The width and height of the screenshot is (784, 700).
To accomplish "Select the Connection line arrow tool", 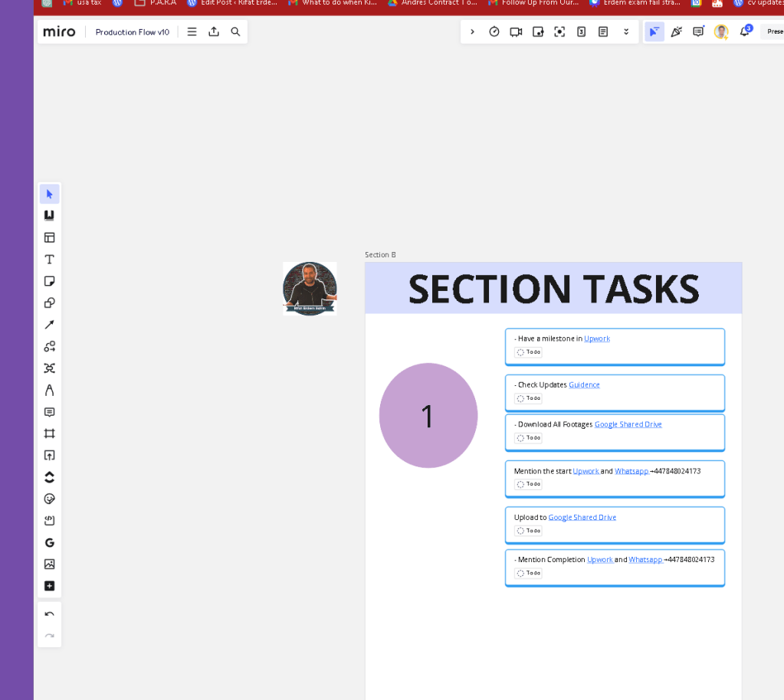I will [x=50, y=325].
